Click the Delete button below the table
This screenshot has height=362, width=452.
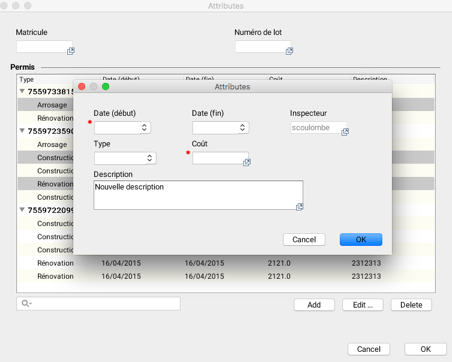[411, 305]
